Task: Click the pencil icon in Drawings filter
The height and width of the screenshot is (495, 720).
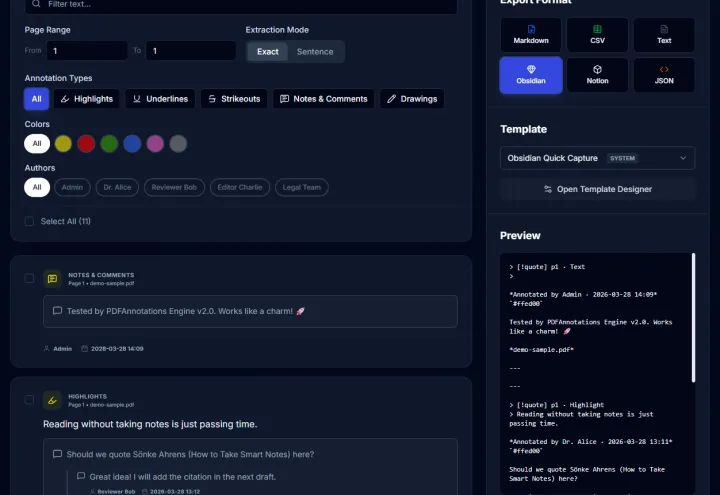Action: click(x=391, y=99)
